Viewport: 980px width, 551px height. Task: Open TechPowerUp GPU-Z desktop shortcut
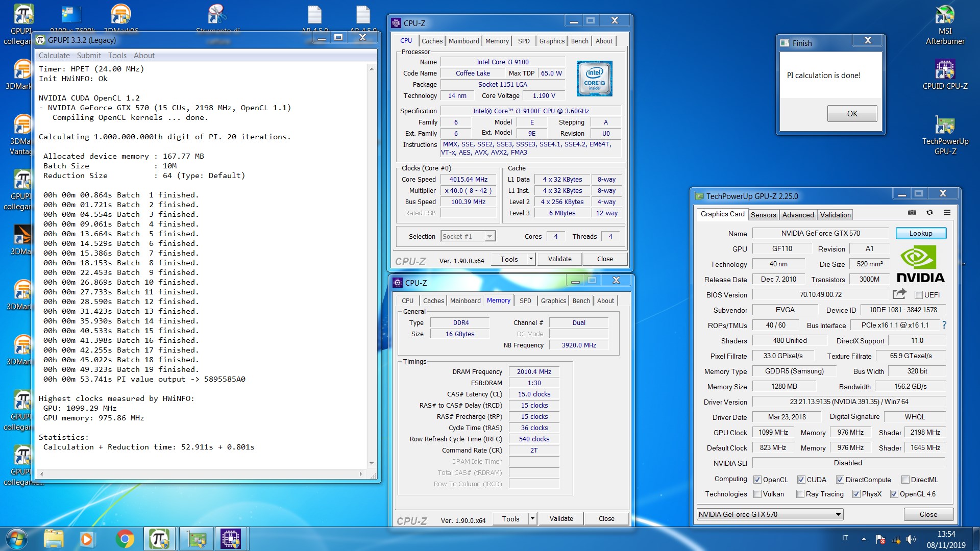coord(945,135)
